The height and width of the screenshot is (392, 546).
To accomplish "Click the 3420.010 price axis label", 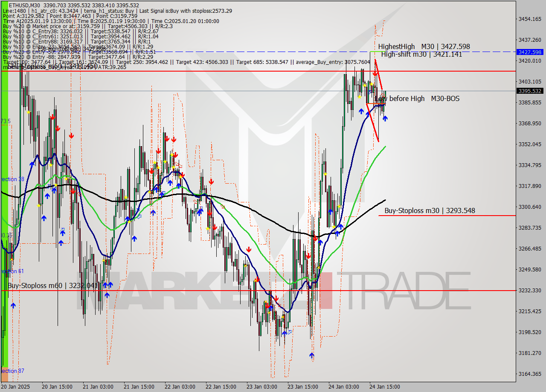I will [x=529, y=61].
